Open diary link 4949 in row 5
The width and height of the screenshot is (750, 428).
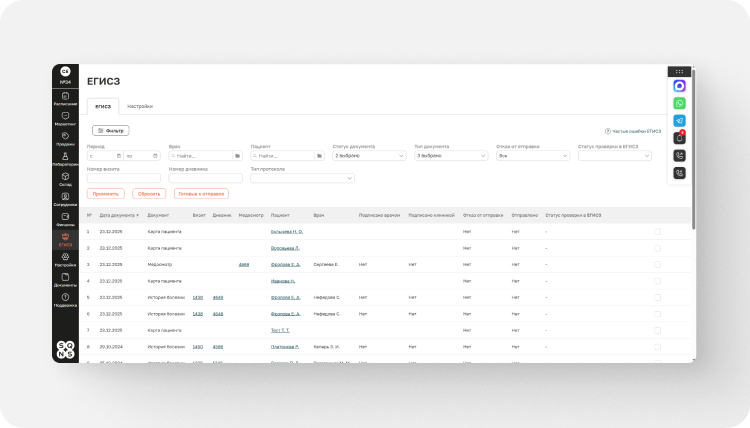tap(218, 297)
